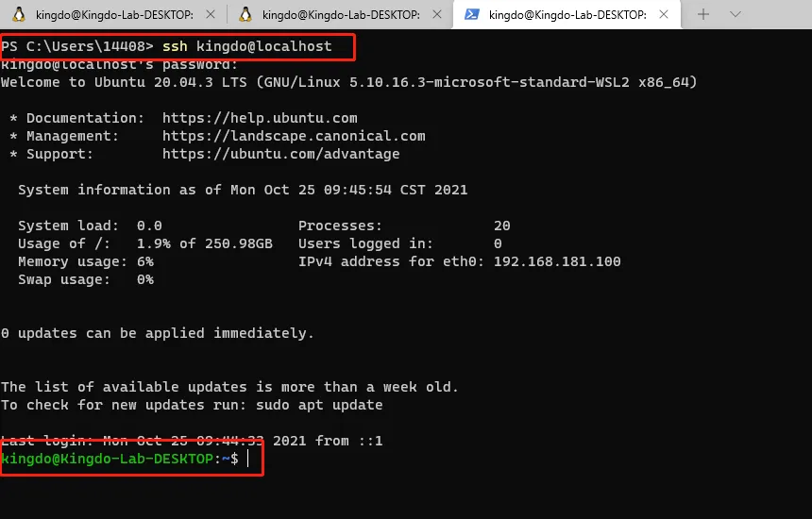Close the first Linux terminal tab

(209, 14)
